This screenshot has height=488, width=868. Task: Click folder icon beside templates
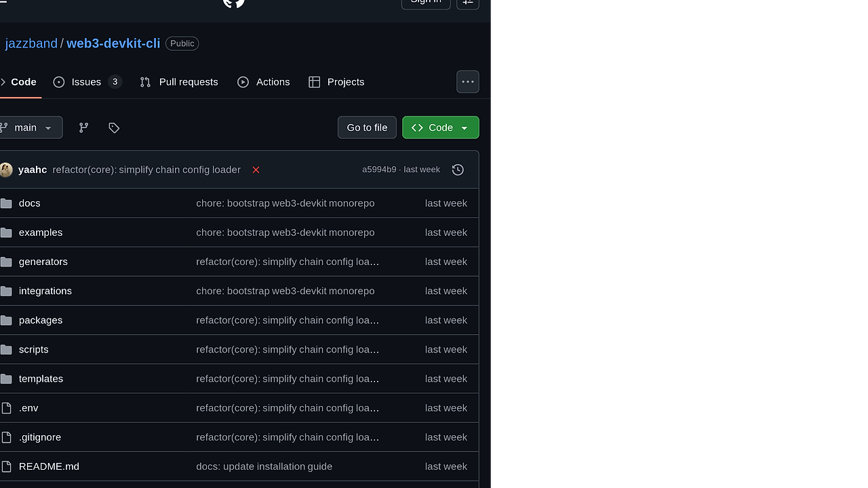click(6, 379)
